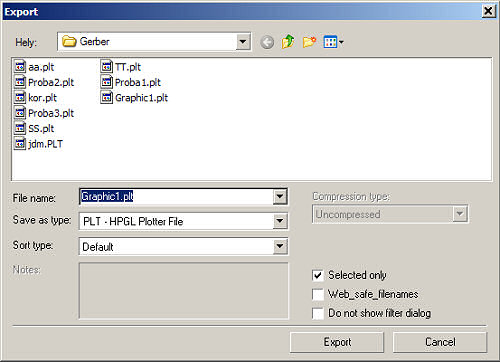This screenshot has width=500, height=362.
Task: Click the Proba2.plt file icon
Action: tap(20, 82)
